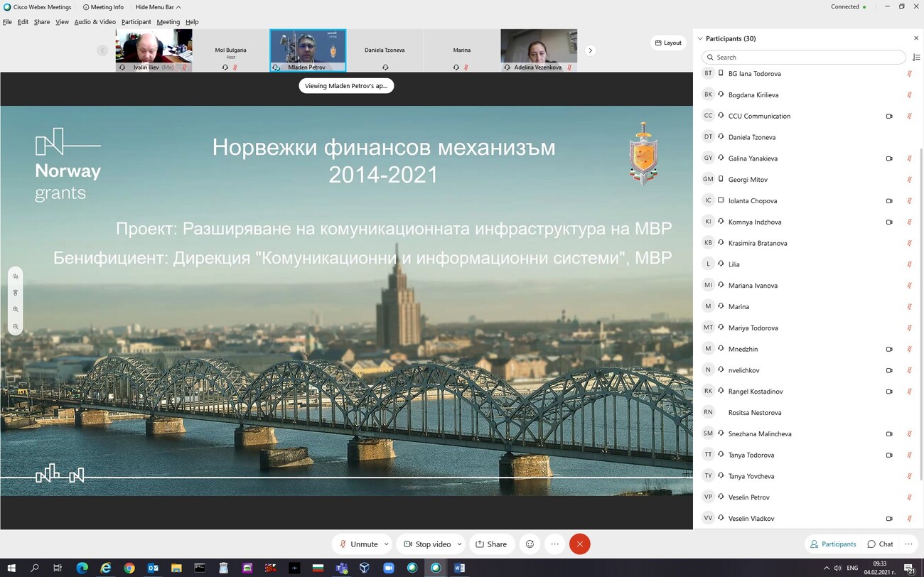Click the sort participants icon beside search

(x=915, y=58)
